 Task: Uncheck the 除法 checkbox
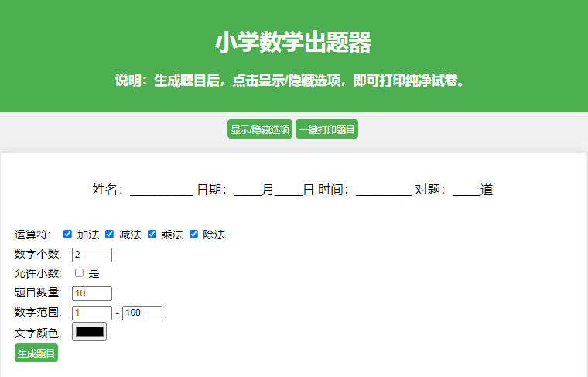(193, 234)
